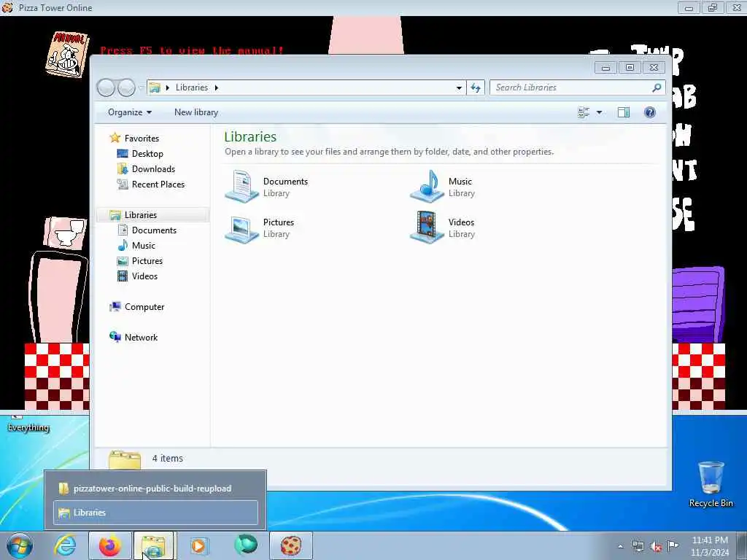Switch to Pizza Tower Online taskbar button

290,545
